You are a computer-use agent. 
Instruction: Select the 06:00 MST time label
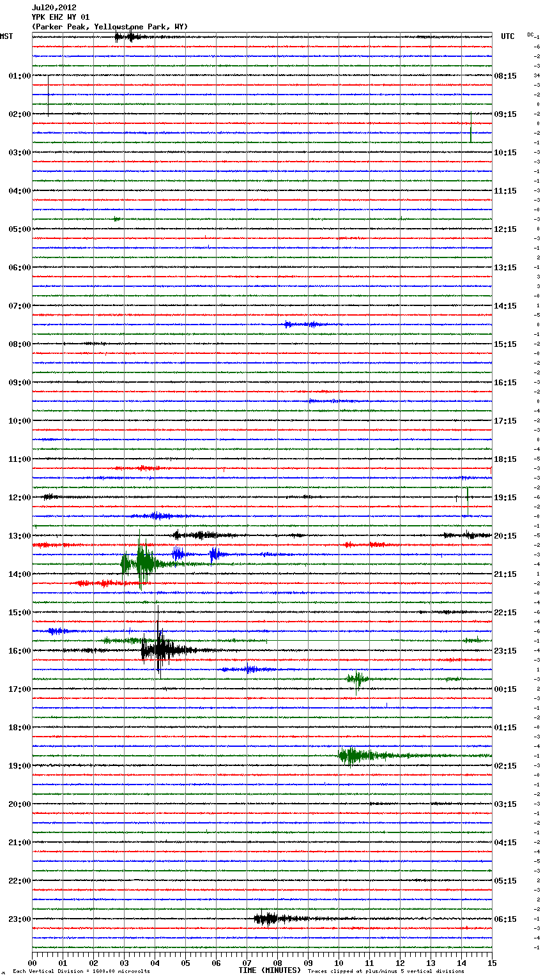click(20, 268)
